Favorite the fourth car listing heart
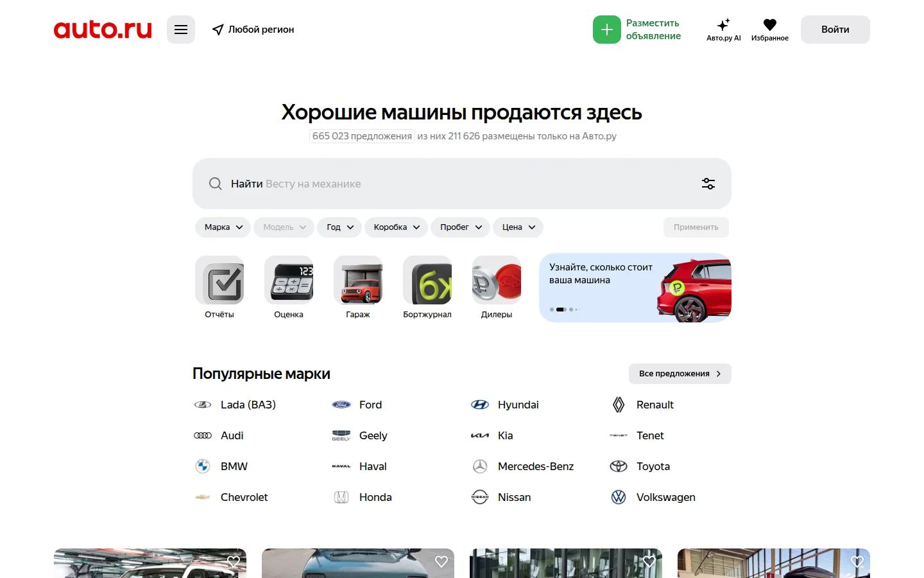Screen dimensions: 924x578 pos(857,561)
